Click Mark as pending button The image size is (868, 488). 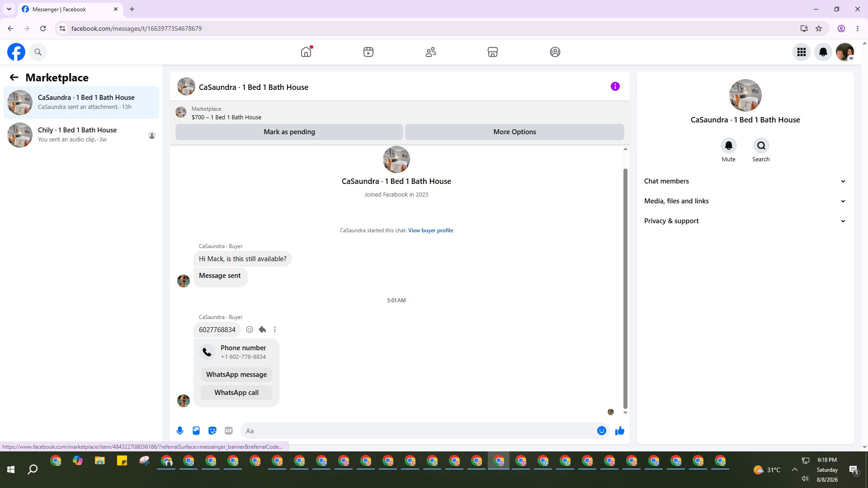pyautogui.click(x=289, y=132)
